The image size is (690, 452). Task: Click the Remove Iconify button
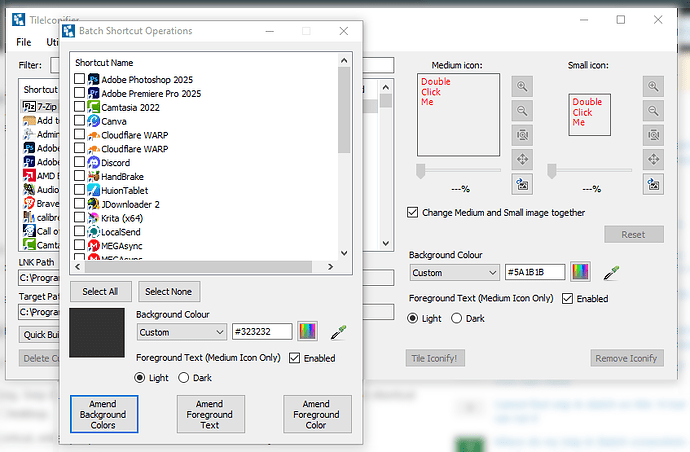[x=627, y=358]
